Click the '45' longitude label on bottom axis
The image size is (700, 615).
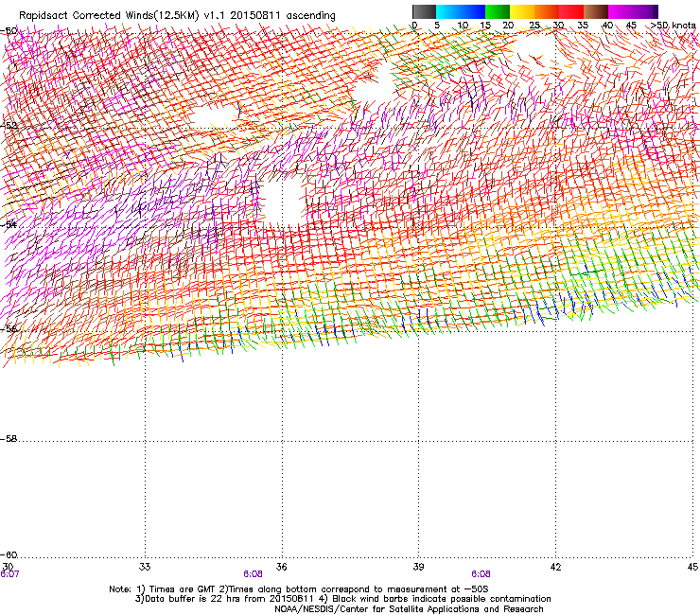click(692, 567)
